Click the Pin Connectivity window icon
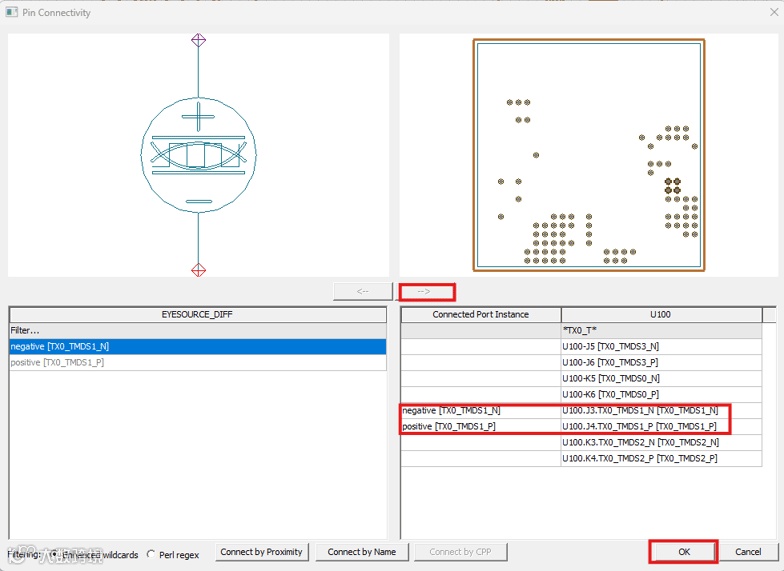 coord(11,12)
